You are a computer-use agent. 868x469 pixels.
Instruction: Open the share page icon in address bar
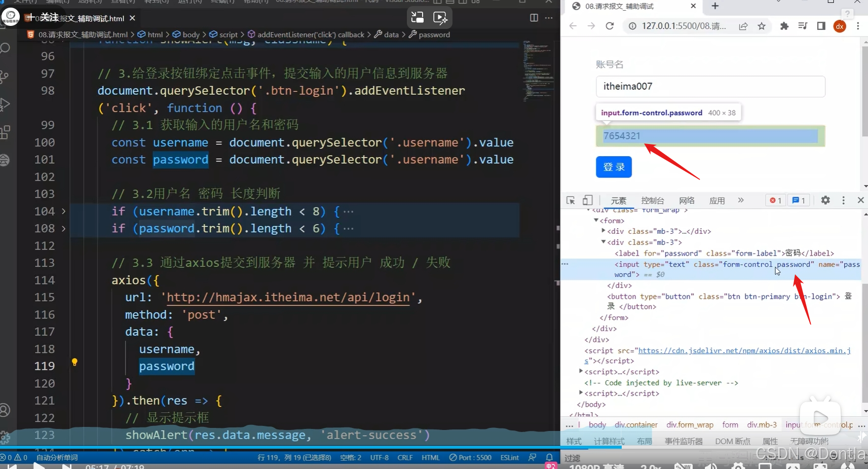click(743, 26)
